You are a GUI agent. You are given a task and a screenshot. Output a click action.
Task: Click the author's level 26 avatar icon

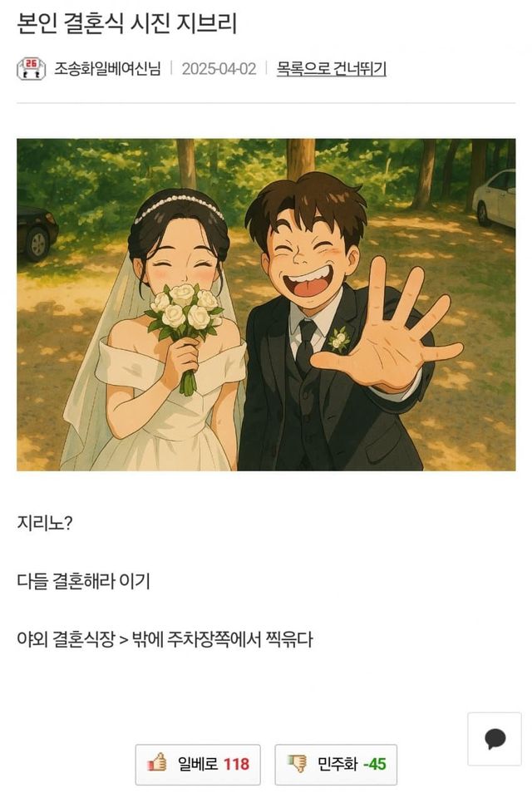tap(32, 69)
